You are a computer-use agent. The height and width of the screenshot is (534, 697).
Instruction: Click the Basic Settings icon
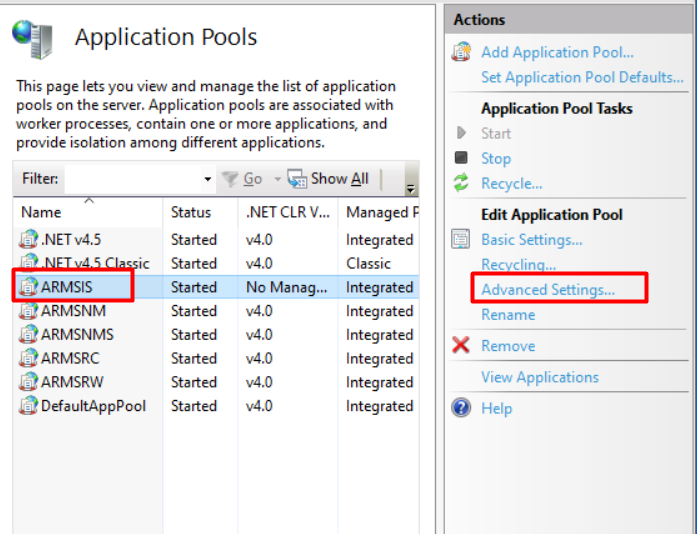tap(461, 239)
